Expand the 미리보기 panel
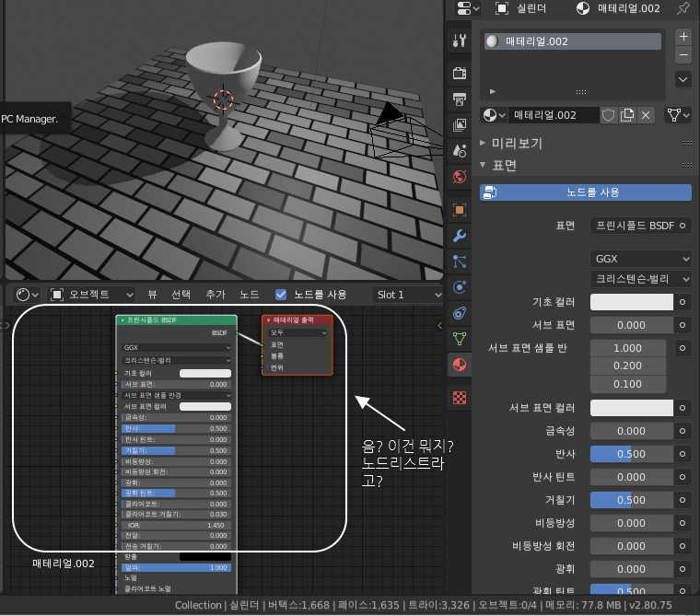This screenshot has width=700, height=616. pyautogui.click(x=482, y=143)
